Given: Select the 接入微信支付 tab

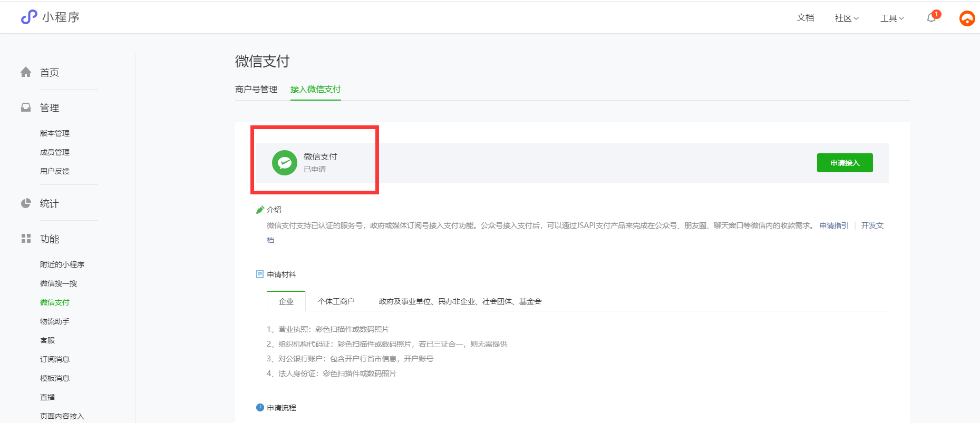Looking at the screenshot, I should tap(316, 89).
